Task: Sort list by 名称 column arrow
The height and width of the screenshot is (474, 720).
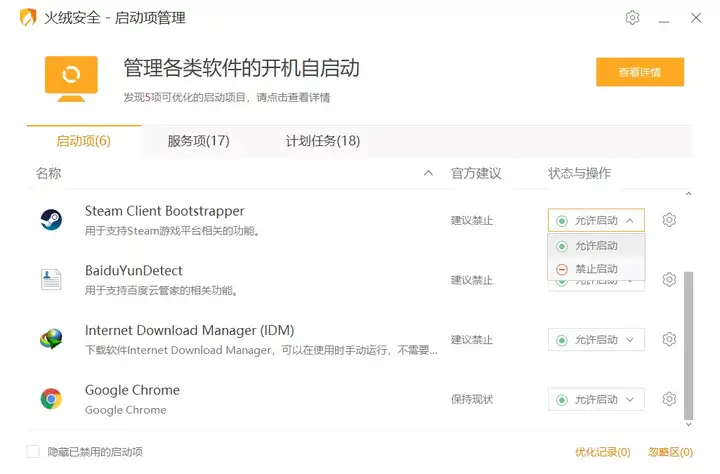Action: (428, 173)
